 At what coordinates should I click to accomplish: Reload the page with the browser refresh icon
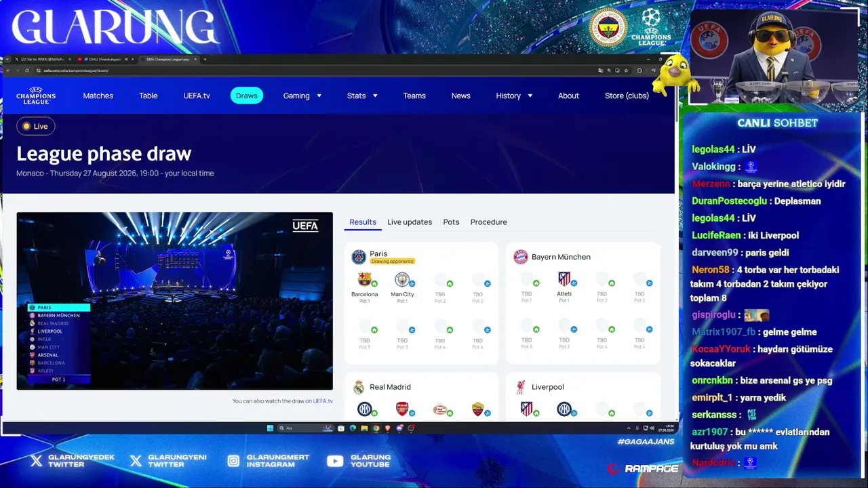tap(27, 70)
